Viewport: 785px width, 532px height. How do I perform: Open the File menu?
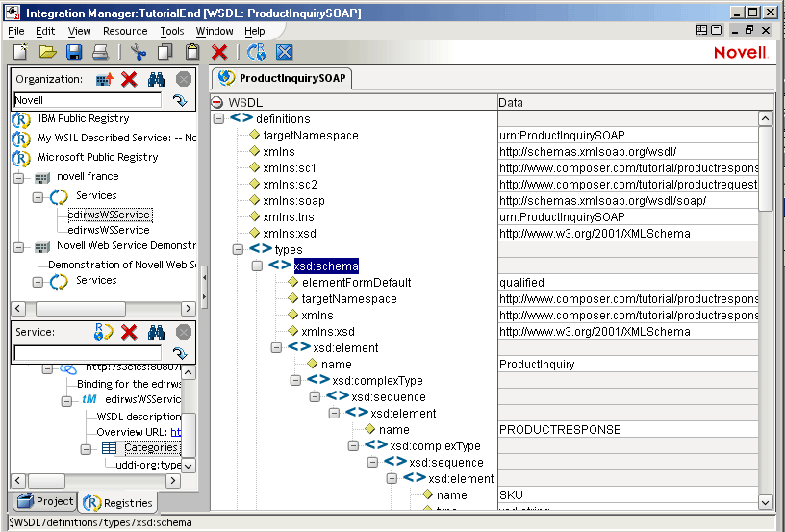click(16, 31)
